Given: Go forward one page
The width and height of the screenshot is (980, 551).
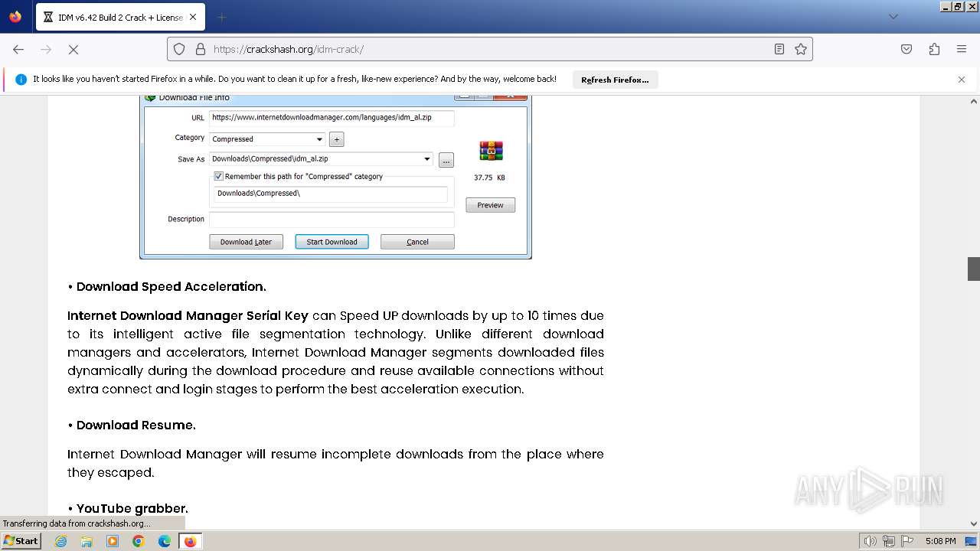Looking at the screenshot, I should 46,49.
